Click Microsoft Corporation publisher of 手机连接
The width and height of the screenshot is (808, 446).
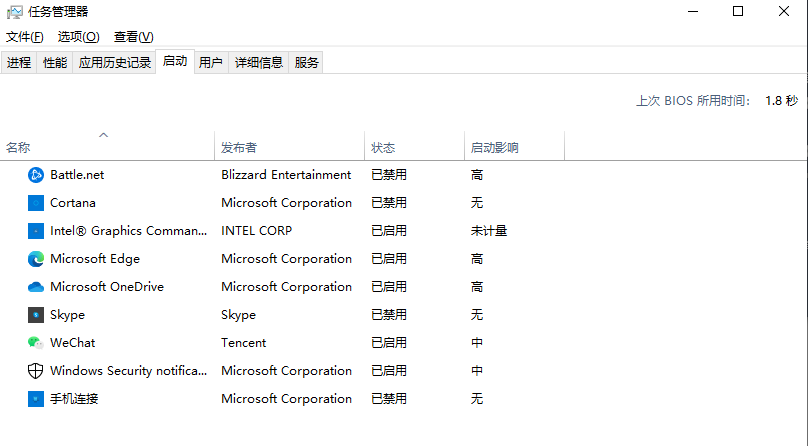287,399
